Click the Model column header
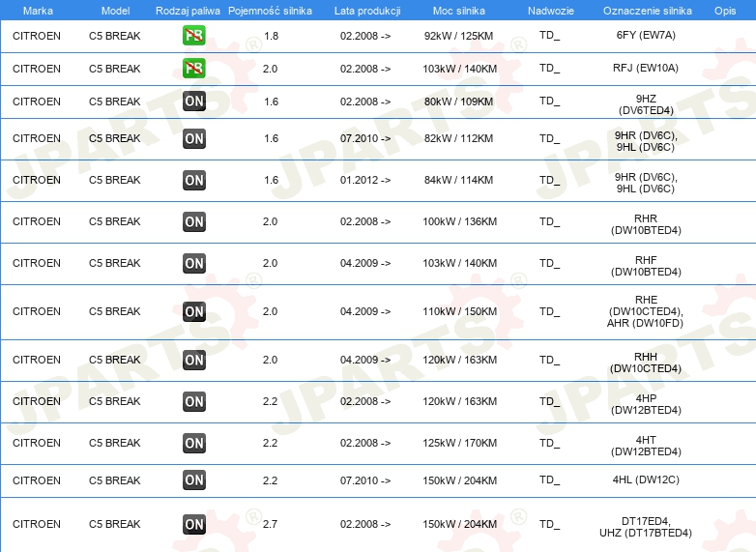 click(x=115, y=11)
